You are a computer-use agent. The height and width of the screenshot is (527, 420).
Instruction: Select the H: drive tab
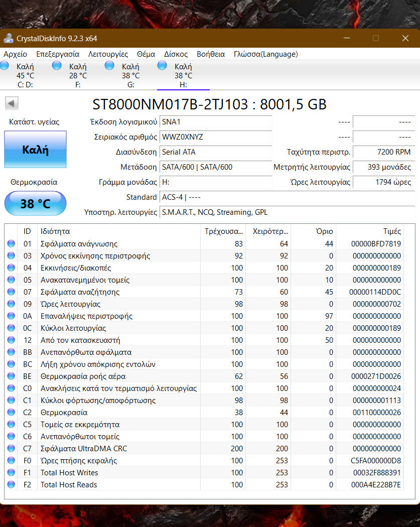(x=183, y=75)
